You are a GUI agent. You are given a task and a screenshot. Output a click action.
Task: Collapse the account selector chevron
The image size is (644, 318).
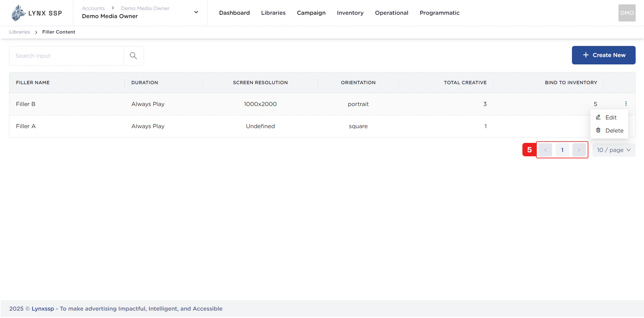[196, 12]
